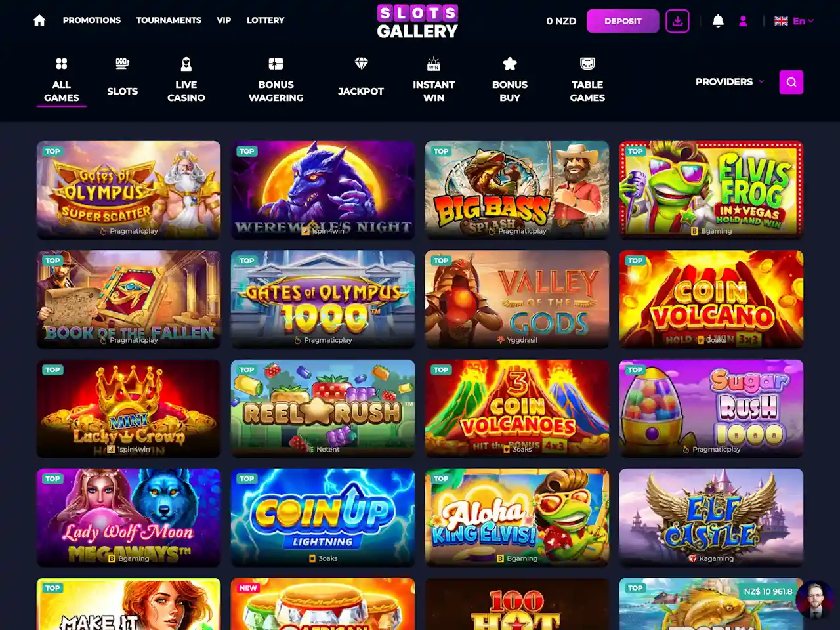
Task: Go to the home icon
Action: tap(39, 20)
